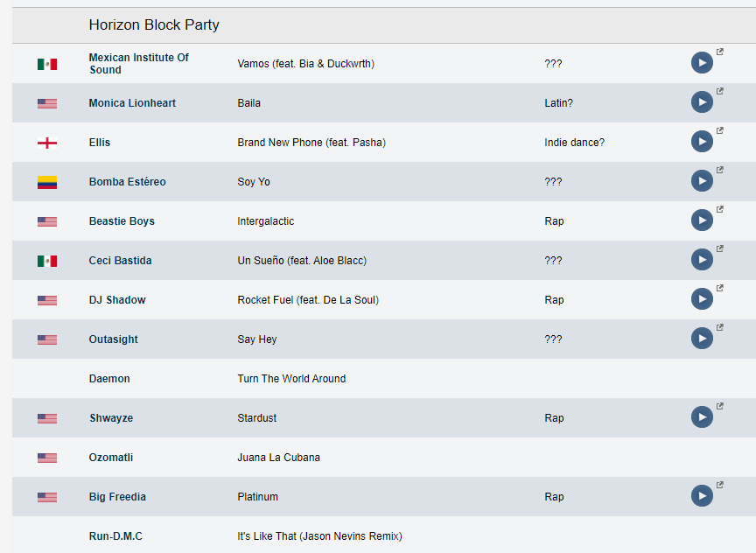Play Vamos by Mexican Institute Of Sound
Image resolution: width=756 pixels, height=553 pixels.
click(702, 63)
